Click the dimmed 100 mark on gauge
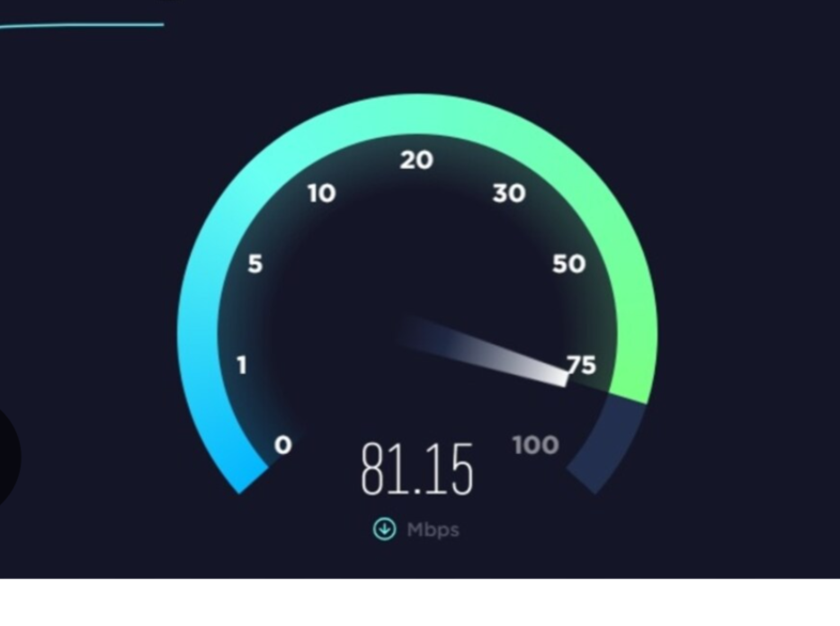The width and height of the screenshot is (840, 626). (x=536, y=445)
